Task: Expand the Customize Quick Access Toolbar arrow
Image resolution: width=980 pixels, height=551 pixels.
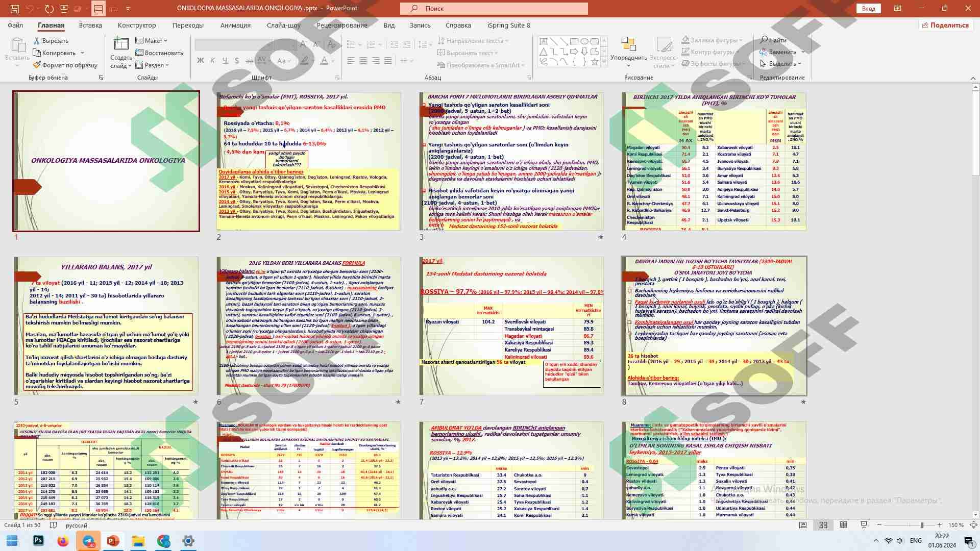Action: [x=128, y=9]
